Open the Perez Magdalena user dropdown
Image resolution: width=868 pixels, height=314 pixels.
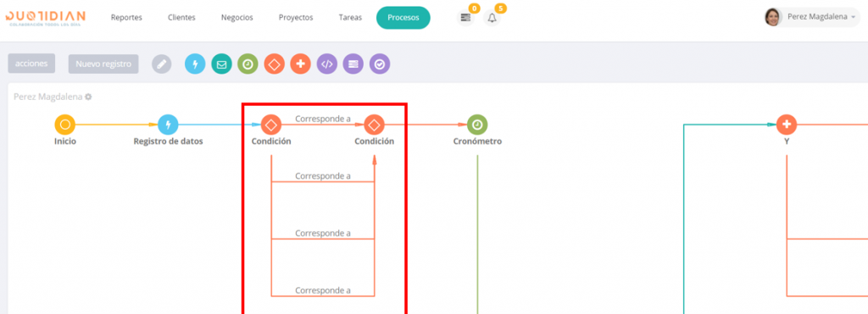point(811,17)
